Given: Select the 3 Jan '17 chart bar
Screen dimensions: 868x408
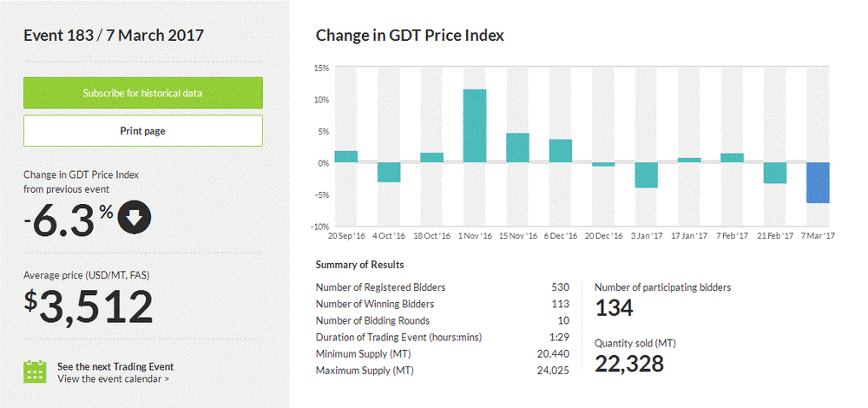Looking at the screenshot, I should (646, 174).
